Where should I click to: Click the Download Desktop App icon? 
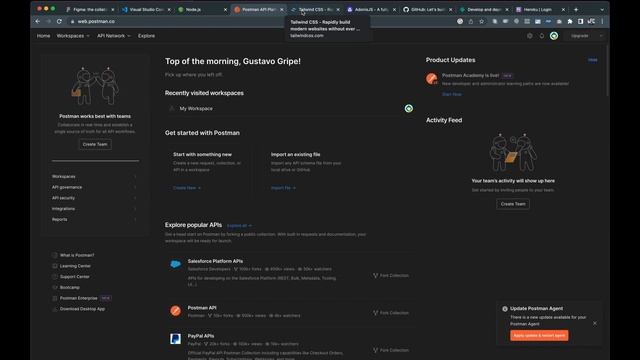(55, 309)
